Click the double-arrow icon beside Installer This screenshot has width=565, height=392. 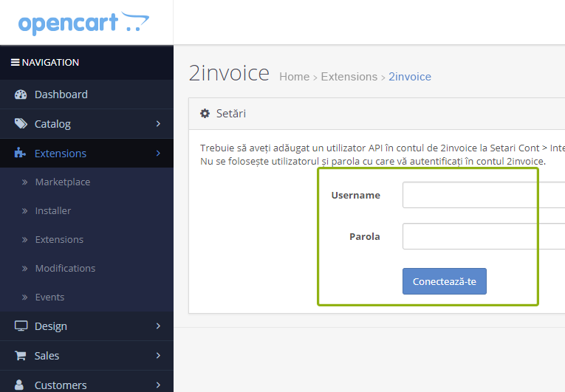pos(24,211)
